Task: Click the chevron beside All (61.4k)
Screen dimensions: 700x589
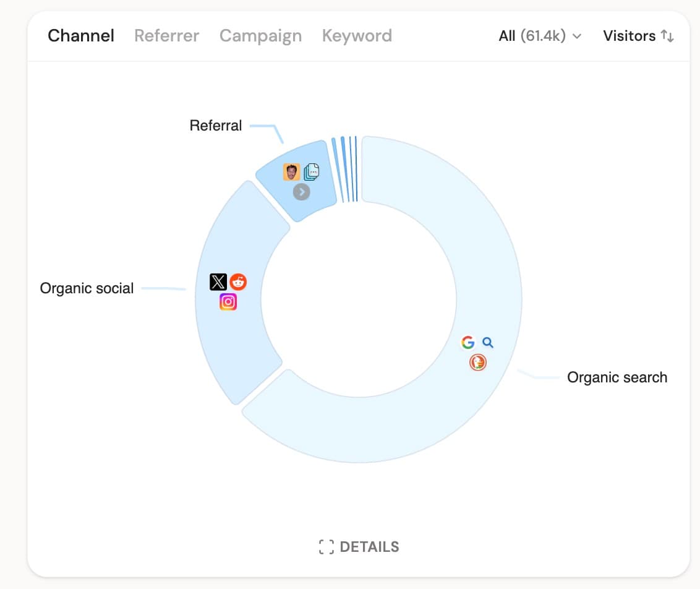Action: [x=577, y=36]
